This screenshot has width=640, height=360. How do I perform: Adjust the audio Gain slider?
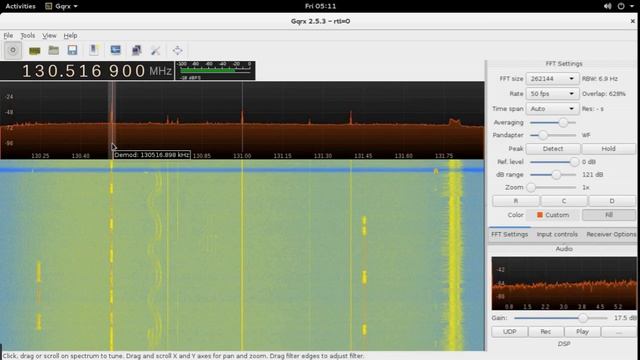click(x=561, y=318)
